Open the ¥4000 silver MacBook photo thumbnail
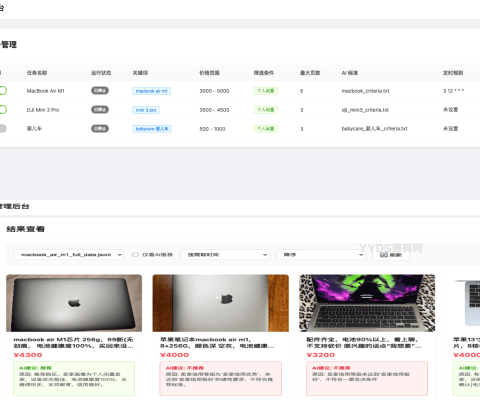480x400 pixels. 221,303
